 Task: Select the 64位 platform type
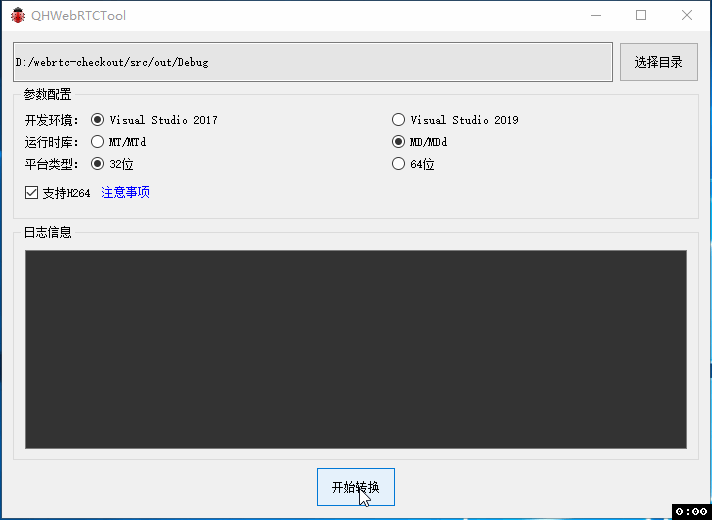(x=413, y=164)
